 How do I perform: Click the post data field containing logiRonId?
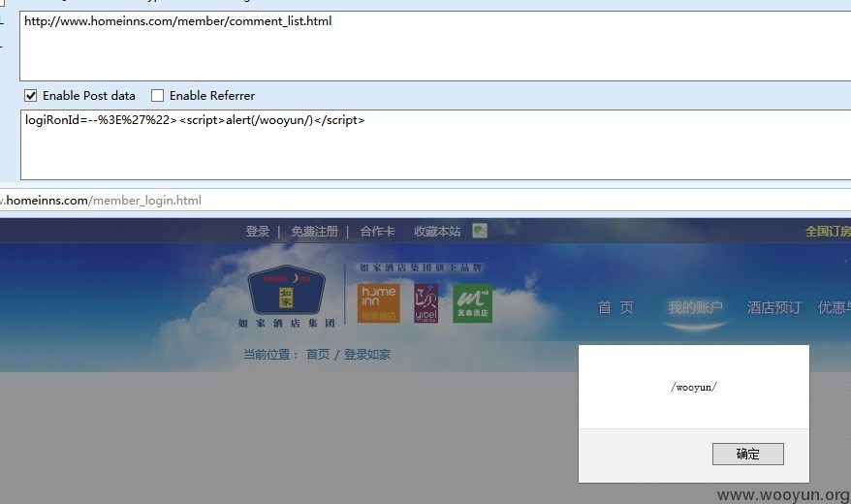435,144
